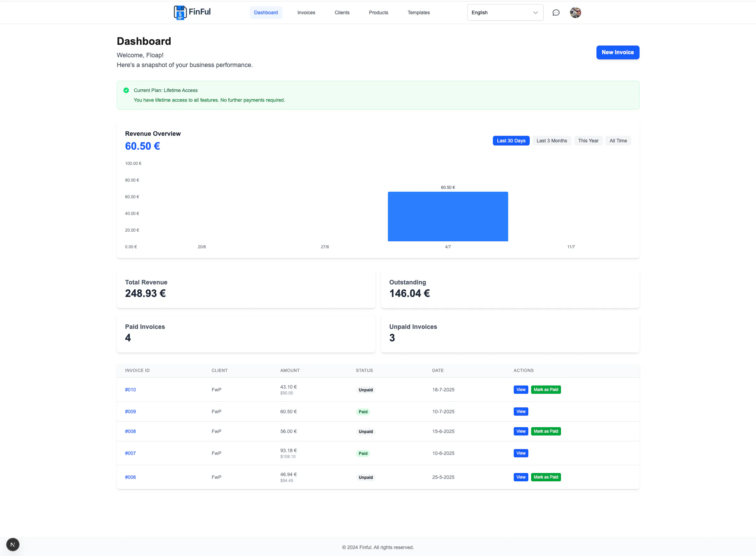
Task: Open the Products nav item
Action: pos(379,13)
